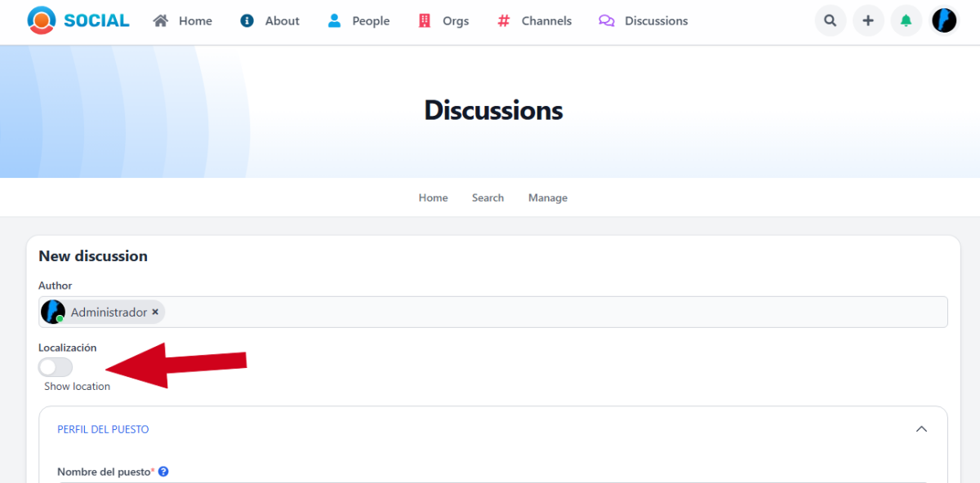Click the About info icon
This screenshot has width=980, height=483.
point(247,20)
